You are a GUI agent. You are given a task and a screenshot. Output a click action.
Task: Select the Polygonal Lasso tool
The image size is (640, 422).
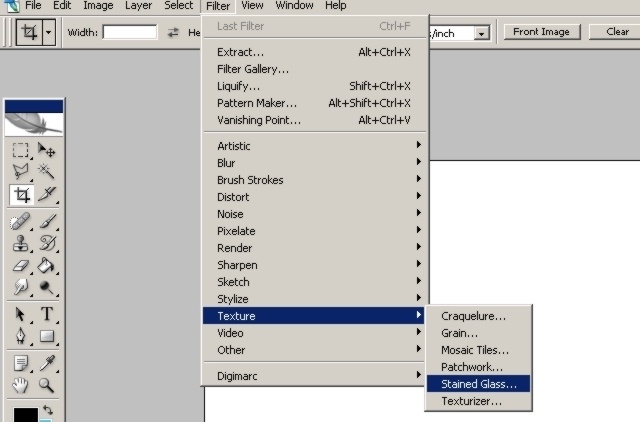(20, 171)
